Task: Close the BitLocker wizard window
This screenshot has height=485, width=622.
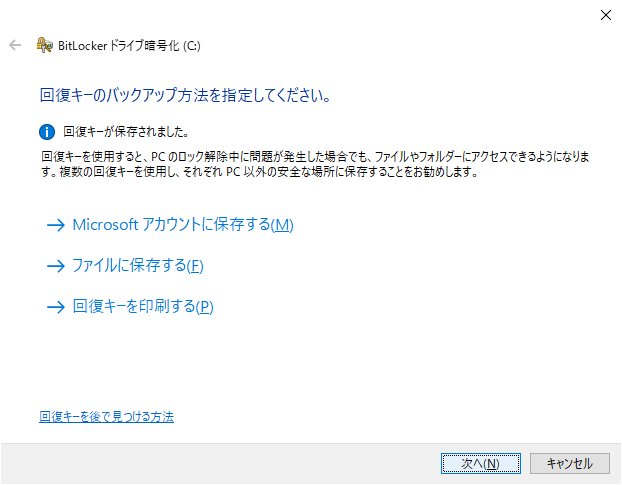Action: tap(605, 15)
